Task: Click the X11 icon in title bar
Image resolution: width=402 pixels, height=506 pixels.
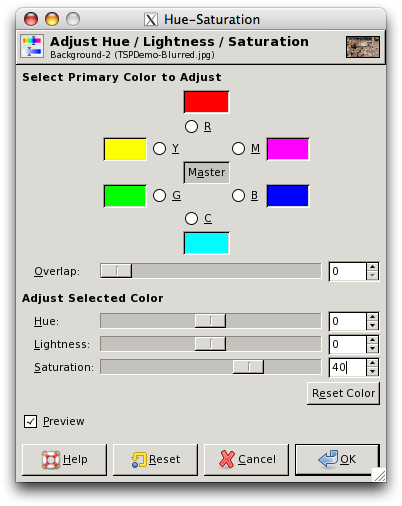Action: click(x=151, y=20)
